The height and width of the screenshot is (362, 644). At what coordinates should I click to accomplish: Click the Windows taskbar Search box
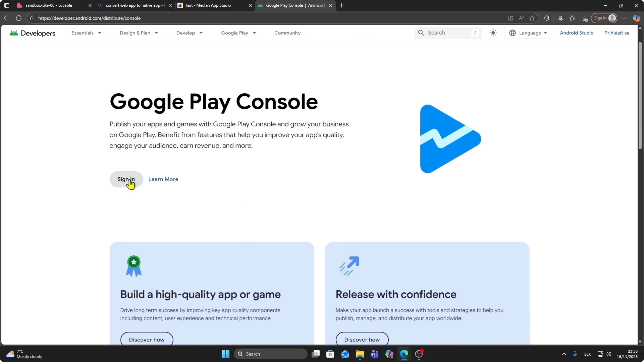click(x=271, y=354)
